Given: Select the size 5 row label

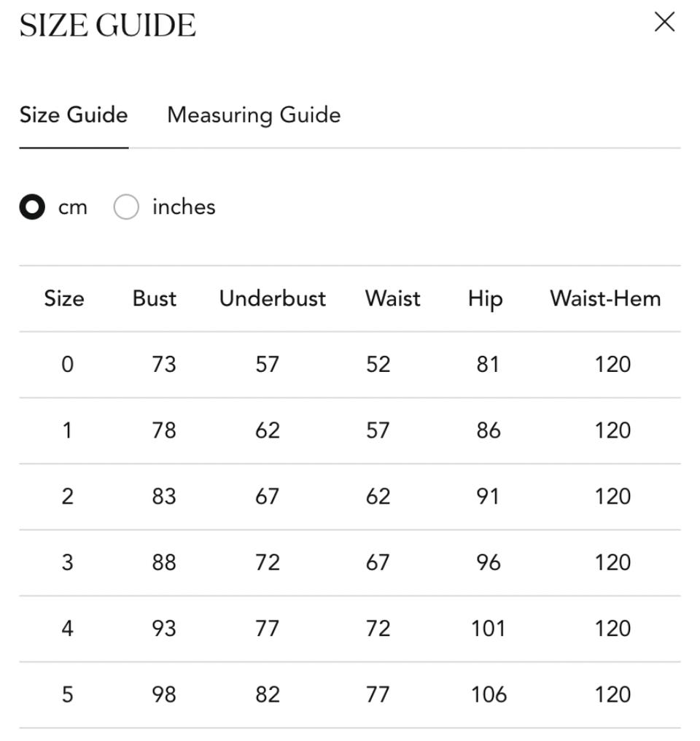Looking at the screenshot, I should pos(68,694).
